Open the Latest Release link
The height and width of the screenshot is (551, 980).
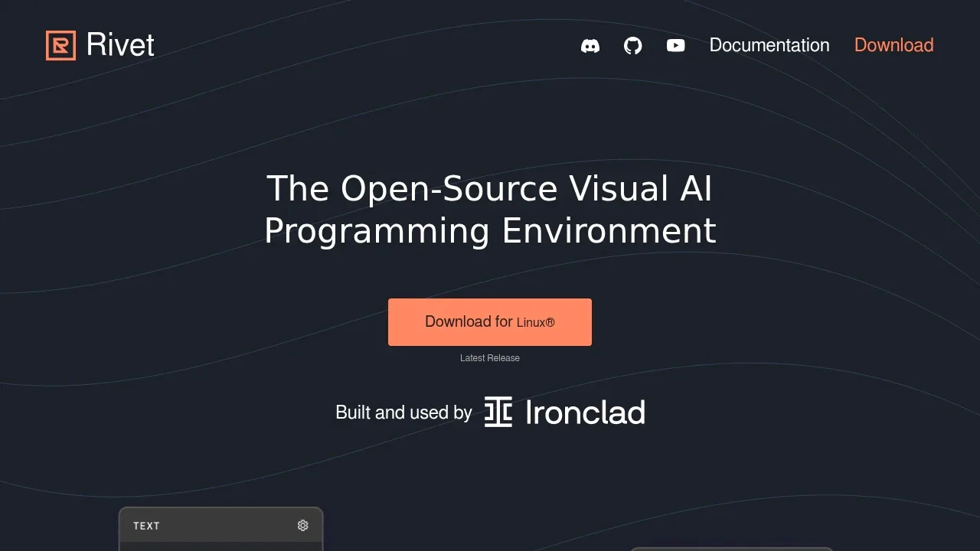pos(490,358)
